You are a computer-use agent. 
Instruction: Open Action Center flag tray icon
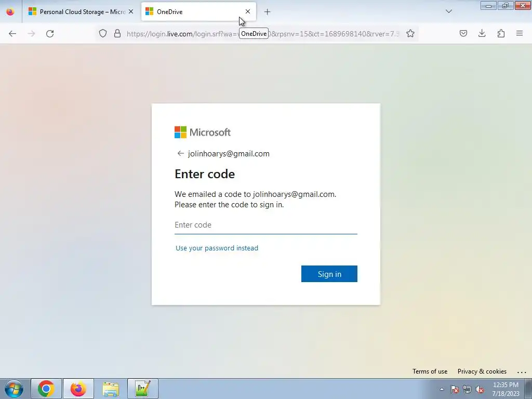pyautogui.click(x=454, y=389)
